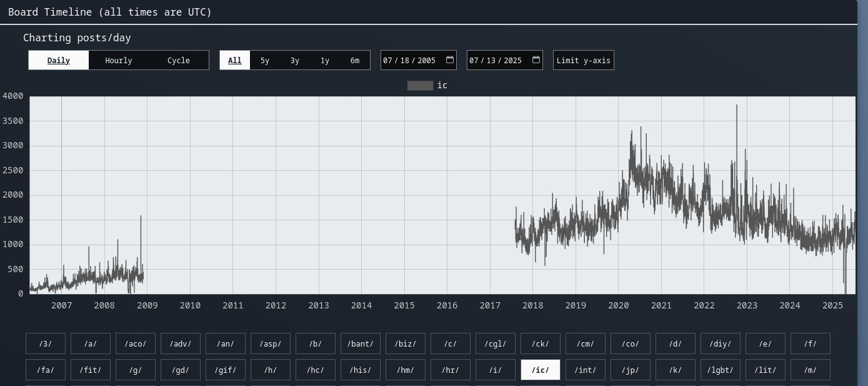868x386 pixels.
Task: Select the /adv/ board
Action: (x=181, y=343)
